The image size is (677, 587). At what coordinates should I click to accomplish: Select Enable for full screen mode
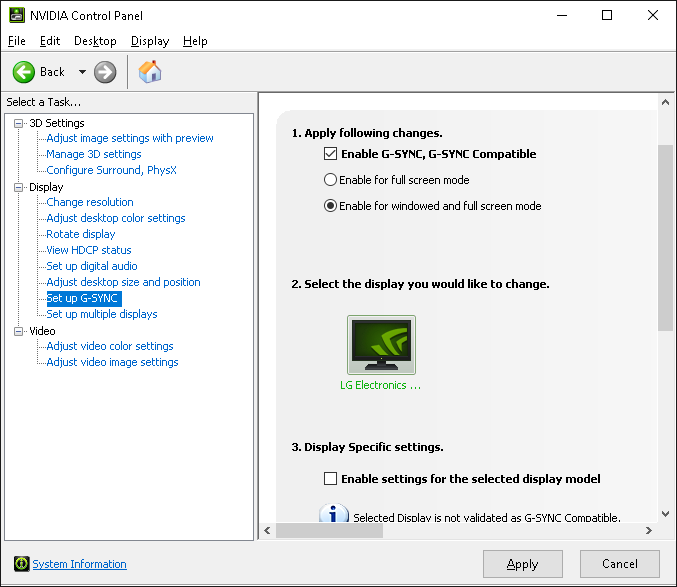coord(330,180)
